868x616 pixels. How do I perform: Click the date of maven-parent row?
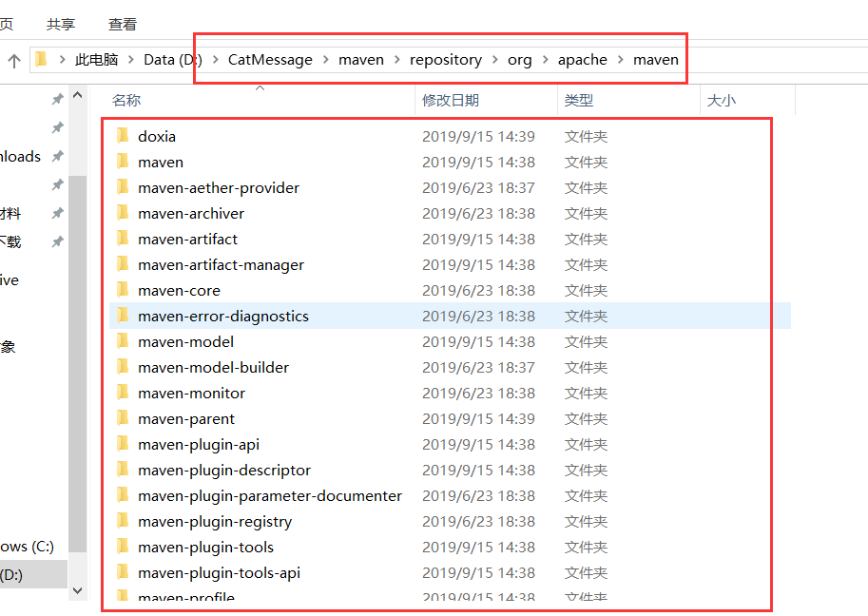478,419
